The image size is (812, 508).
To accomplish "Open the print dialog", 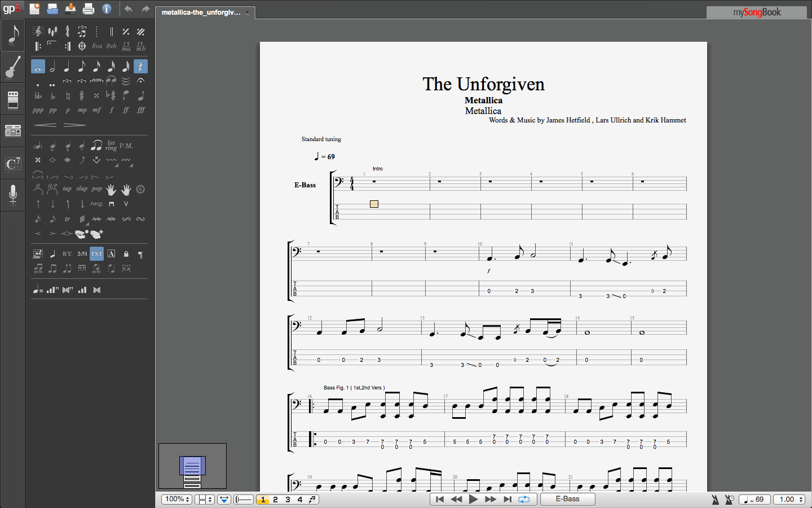I will (89, 8).
